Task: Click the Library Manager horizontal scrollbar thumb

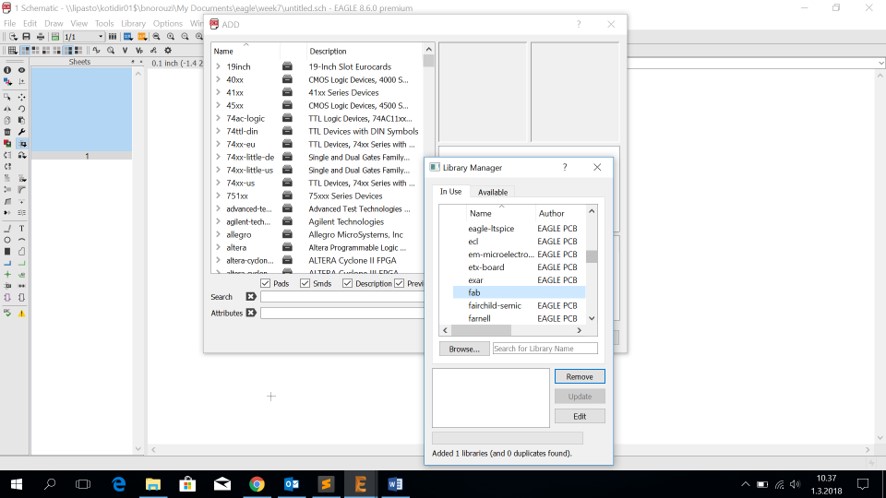Action: 481,330
